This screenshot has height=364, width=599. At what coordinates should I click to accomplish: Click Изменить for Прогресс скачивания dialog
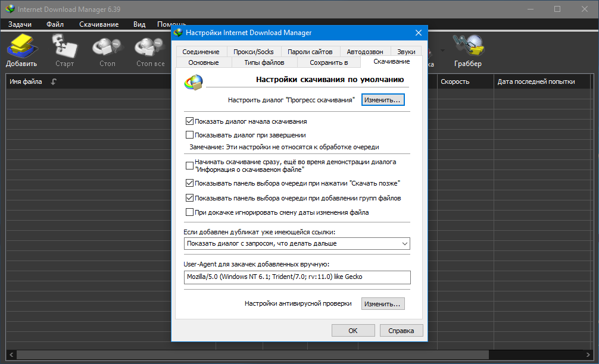point(383,100)
